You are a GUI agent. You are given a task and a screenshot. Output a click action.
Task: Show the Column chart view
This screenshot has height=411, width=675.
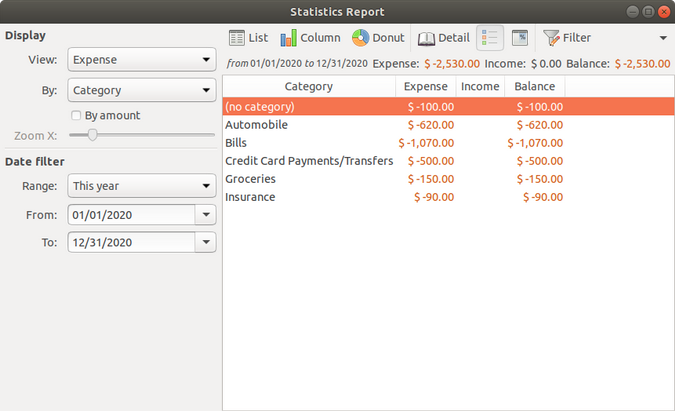(x=310, y=38)
